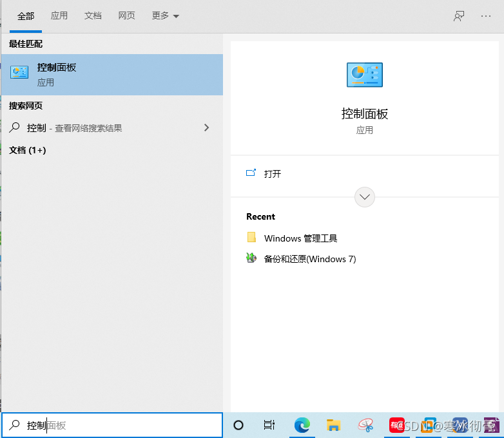This screenshot has width=504, height=438.
Task: Switch to the 文档 tab
Action: (93, 15)
